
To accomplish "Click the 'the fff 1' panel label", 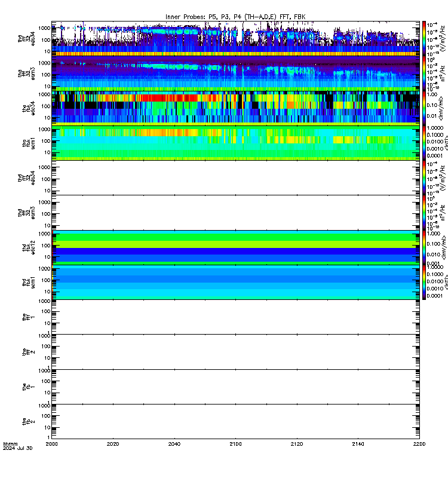I will pyautogui.click(x=29, y=317).
